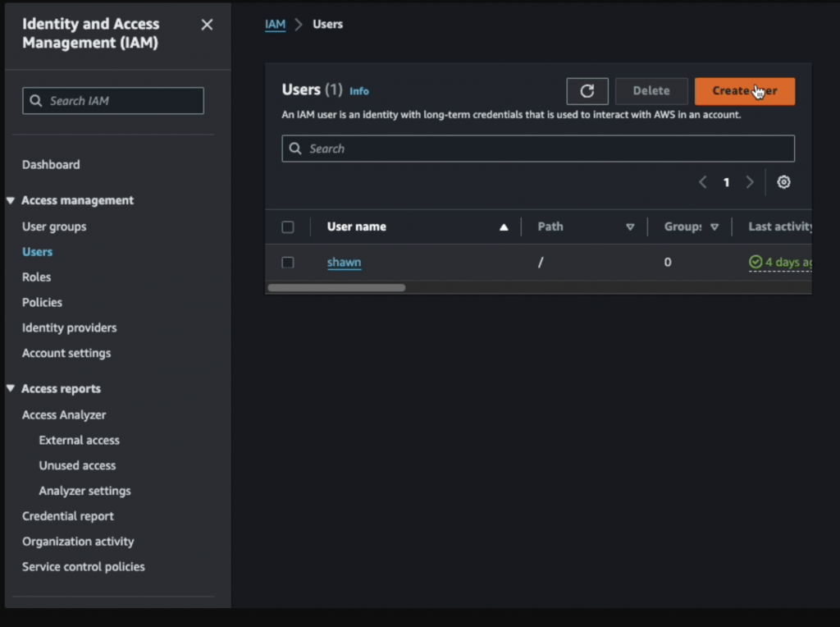This screenshot has height=627, width=840.
Task: Open table preferences gear icon
Action: pos(783,182)
